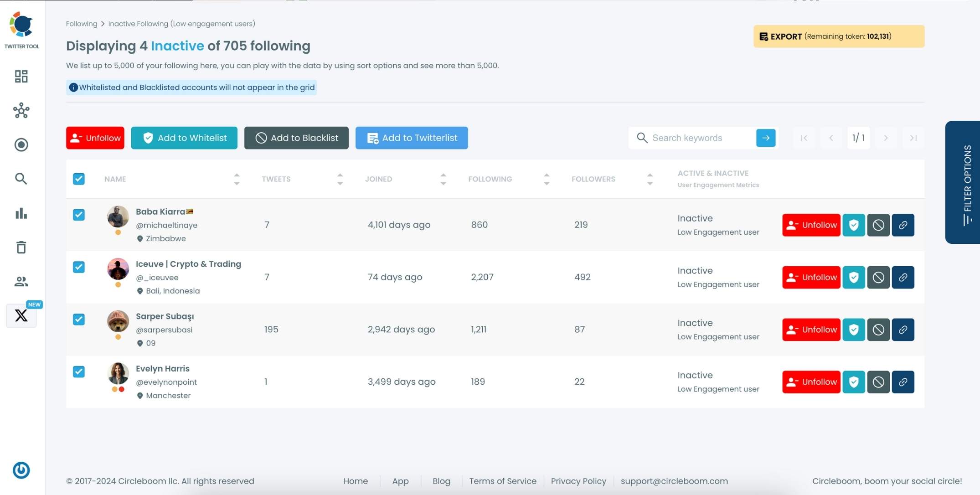Image resolution: width=980 pixels, height=495 pixels.
Task: Open the dashboard icon in sidebar
Action: (x=21, y=76)
